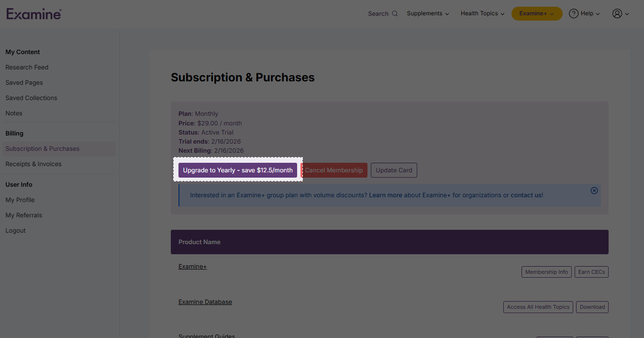Screen dimensions: 644x338
Task: Click the Cancel Membership button
Action: [x=334, y=170]
